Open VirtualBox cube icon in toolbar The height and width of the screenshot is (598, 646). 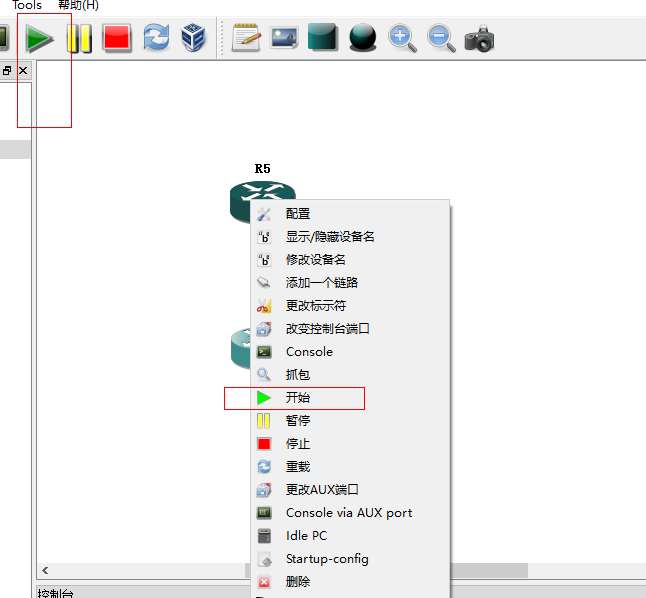point(193,38)
